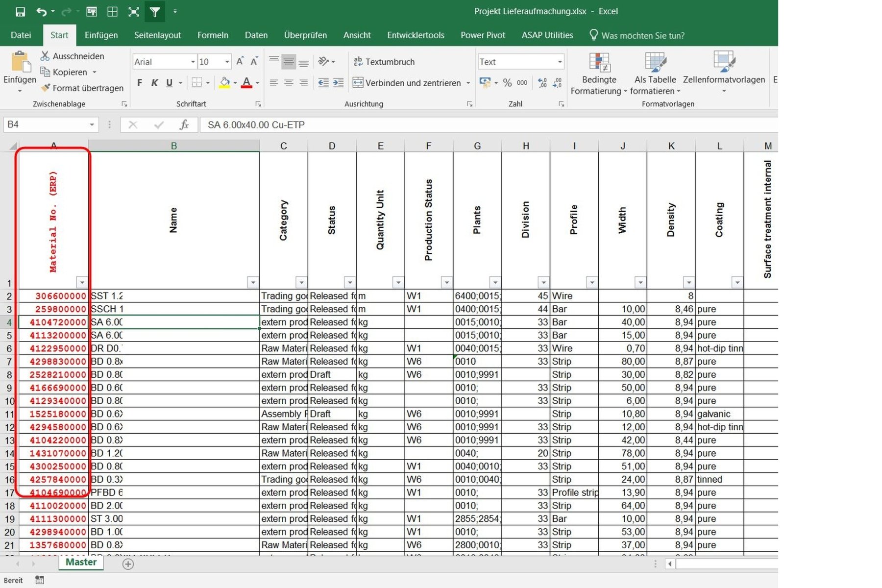Apply the red font color A
Screen dimensions: 882x588
[x=246, y=83]
